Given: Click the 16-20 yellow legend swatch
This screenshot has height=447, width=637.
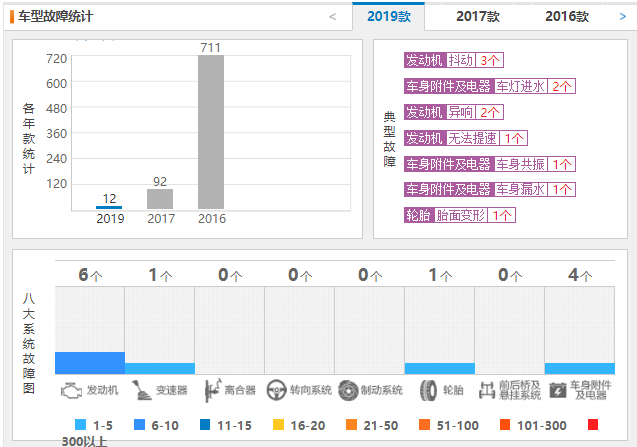Looking at the screenshot, I should point(278,425).
